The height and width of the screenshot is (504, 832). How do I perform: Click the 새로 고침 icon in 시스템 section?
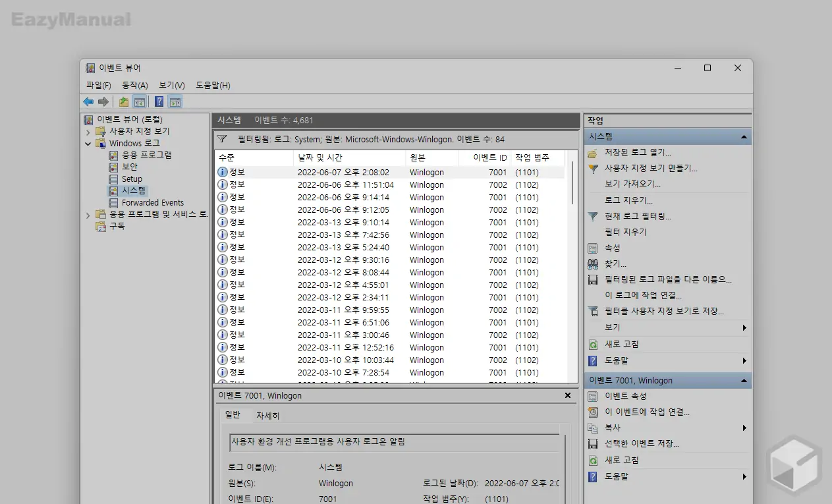[x=593, y=344]
